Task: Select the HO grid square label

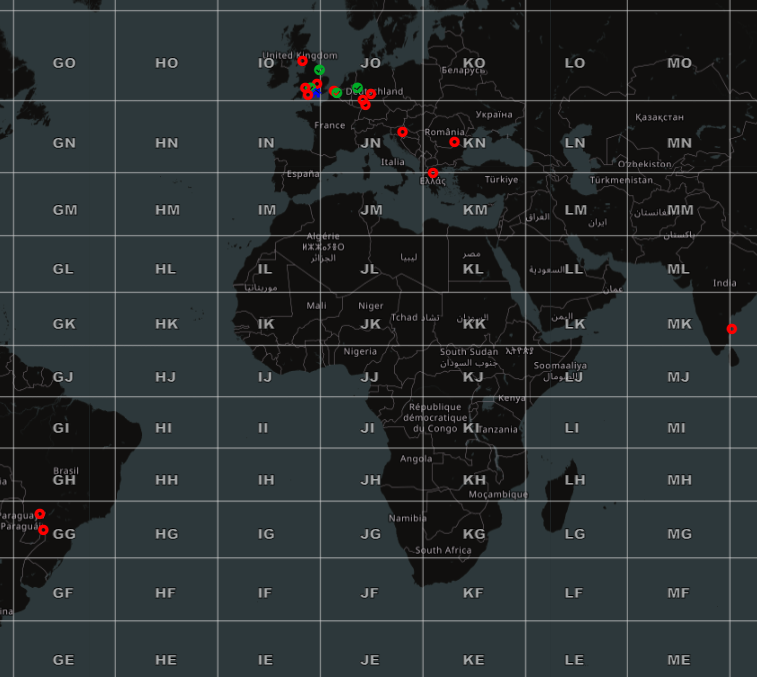Action: tap(167, 63)
